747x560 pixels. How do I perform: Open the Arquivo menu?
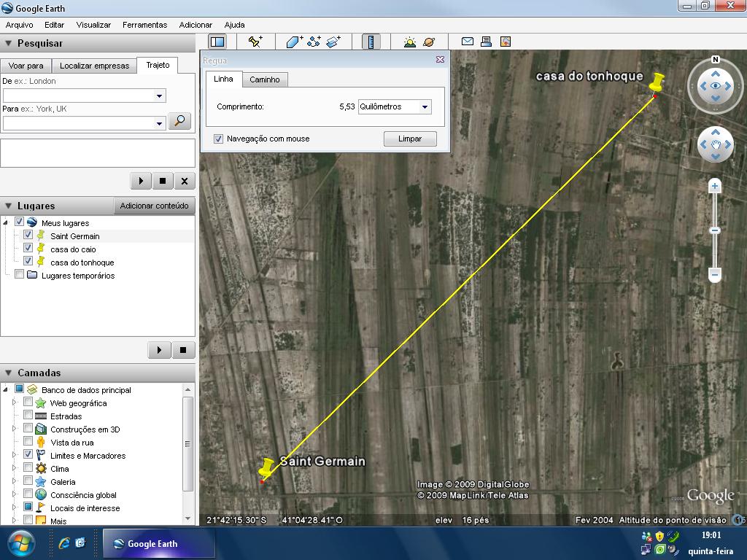click(19, 25)
